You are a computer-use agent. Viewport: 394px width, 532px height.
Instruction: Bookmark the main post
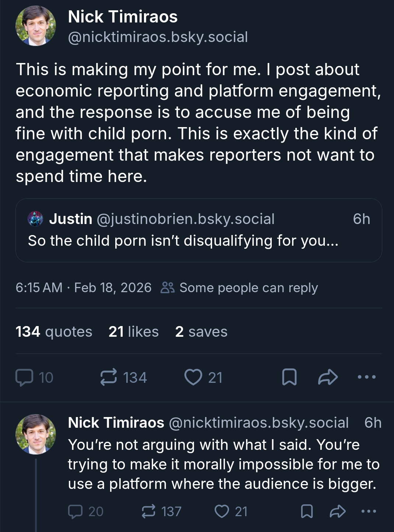click(289, 377)
